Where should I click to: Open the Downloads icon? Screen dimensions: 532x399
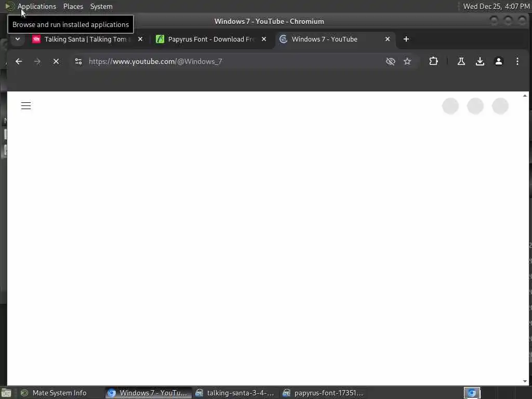click(480, 61)
